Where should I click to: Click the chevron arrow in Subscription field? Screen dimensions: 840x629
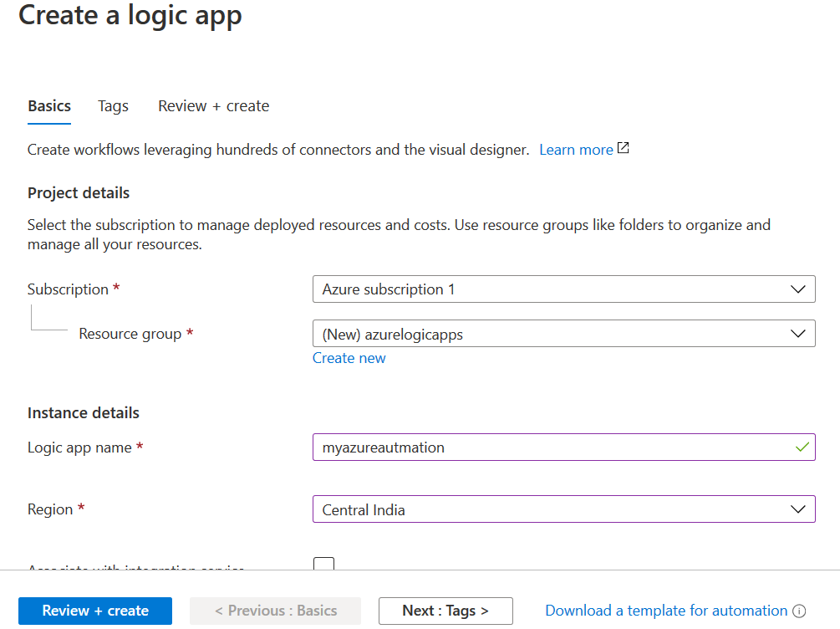click(797, 289)
